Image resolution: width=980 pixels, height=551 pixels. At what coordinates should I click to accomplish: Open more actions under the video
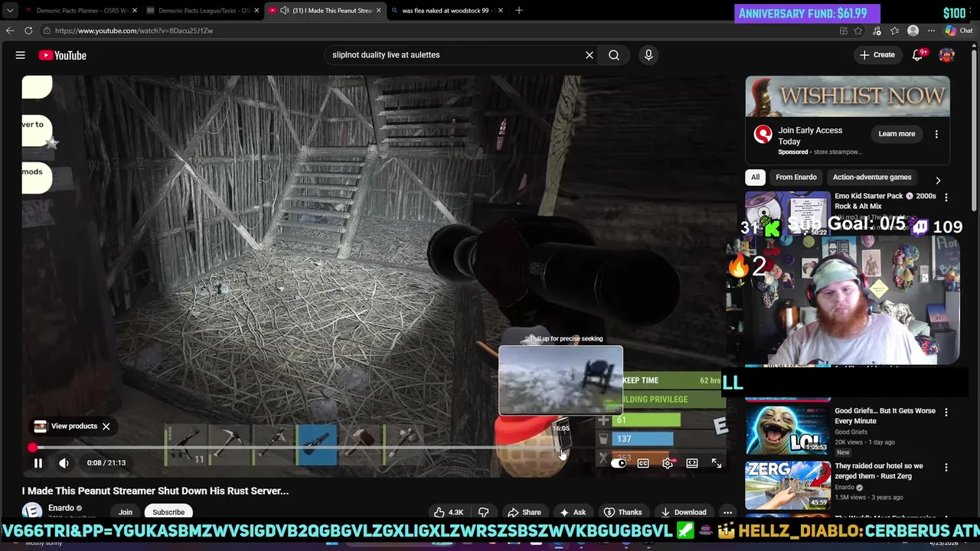[728, 512]
